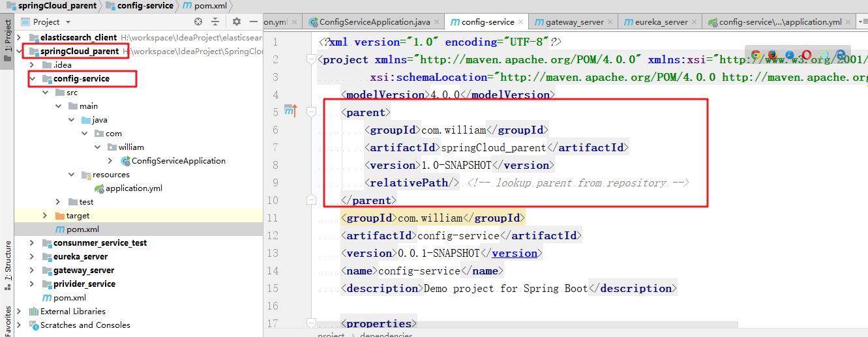The height and width of the screenshot is (337, 868).
Task: Expand External Libraries node
Action: 19,311
